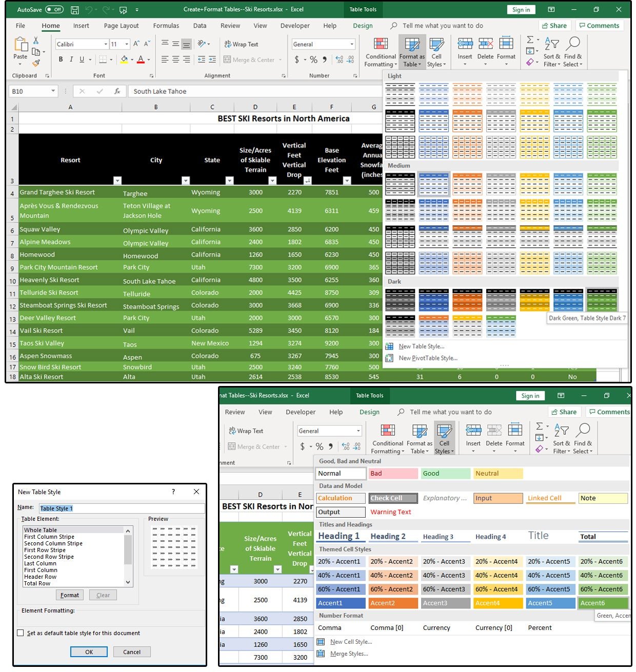The image size is (636, 672).
Task: Open the Developer tab in bottom window
Action: pyautogui.click(x=301, y=412)
